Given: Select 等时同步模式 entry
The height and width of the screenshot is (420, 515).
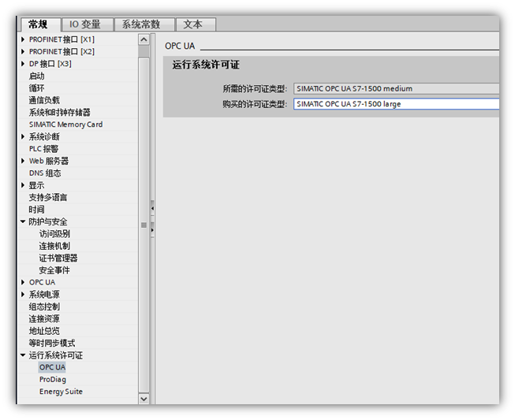Looking at the screenshot, I should tap(52, 343).
